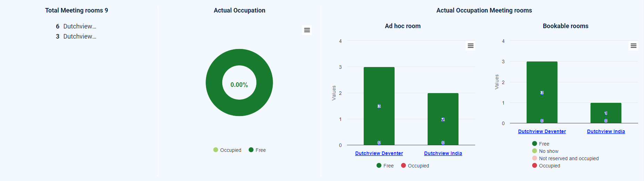644x181 pixels.
Task: Select the Dutchview entry with 6 rooms
Action: click(76, 26)
